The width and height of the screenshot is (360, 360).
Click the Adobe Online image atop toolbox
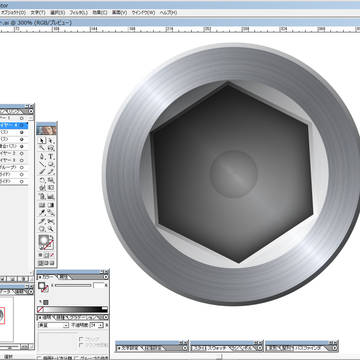(x=46, y=130)
